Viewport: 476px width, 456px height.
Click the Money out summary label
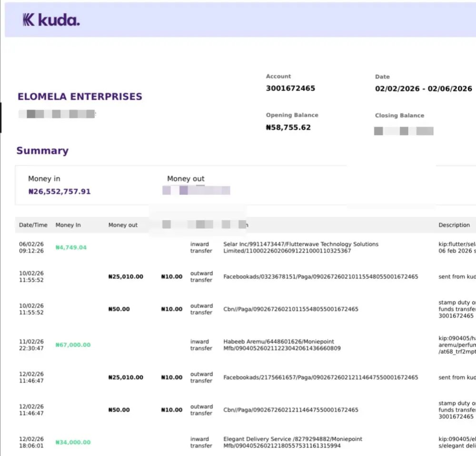(x=186, y=179)
